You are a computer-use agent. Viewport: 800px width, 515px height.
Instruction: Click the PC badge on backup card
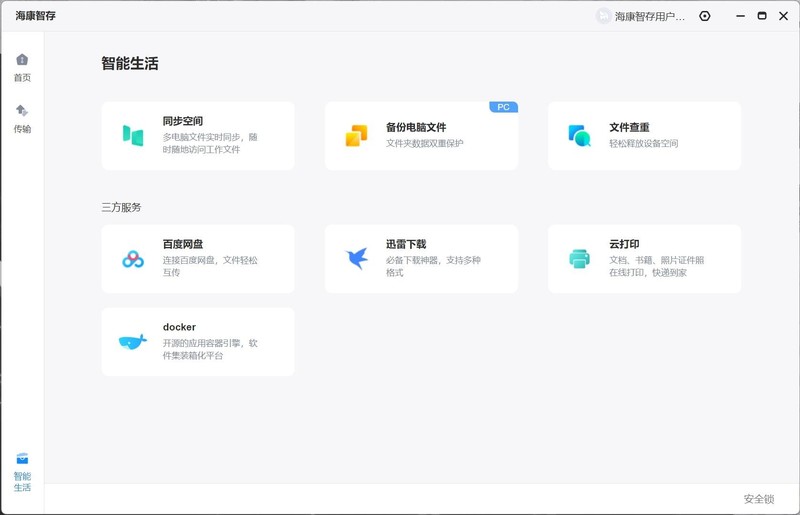[504, 107]
